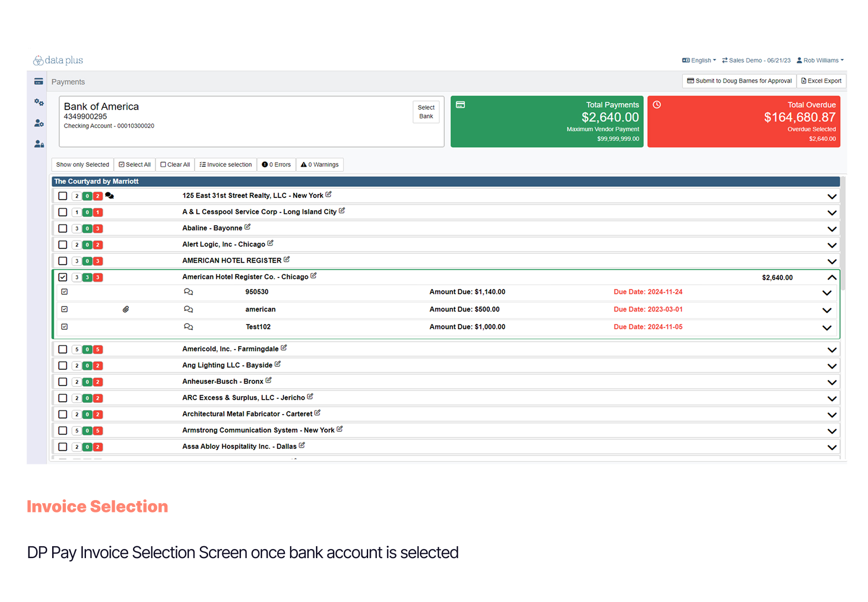This screenshot has height=602, width=868.
Task: Edit Ang Lighting LLC - Bayside vendor icon
Action: [x=278, y=364]
